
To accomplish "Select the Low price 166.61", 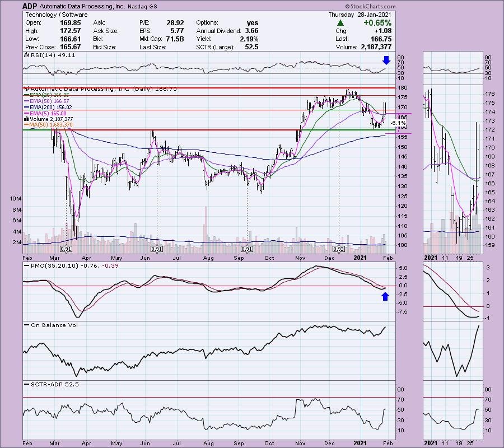I will (x=71, y=39).
